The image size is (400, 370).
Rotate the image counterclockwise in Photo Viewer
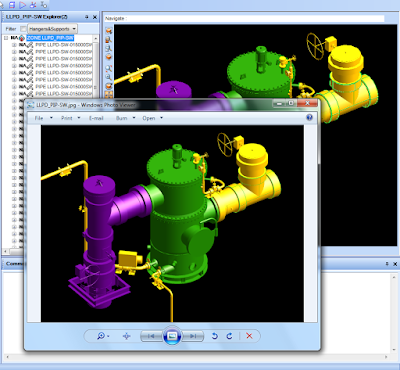215,336
